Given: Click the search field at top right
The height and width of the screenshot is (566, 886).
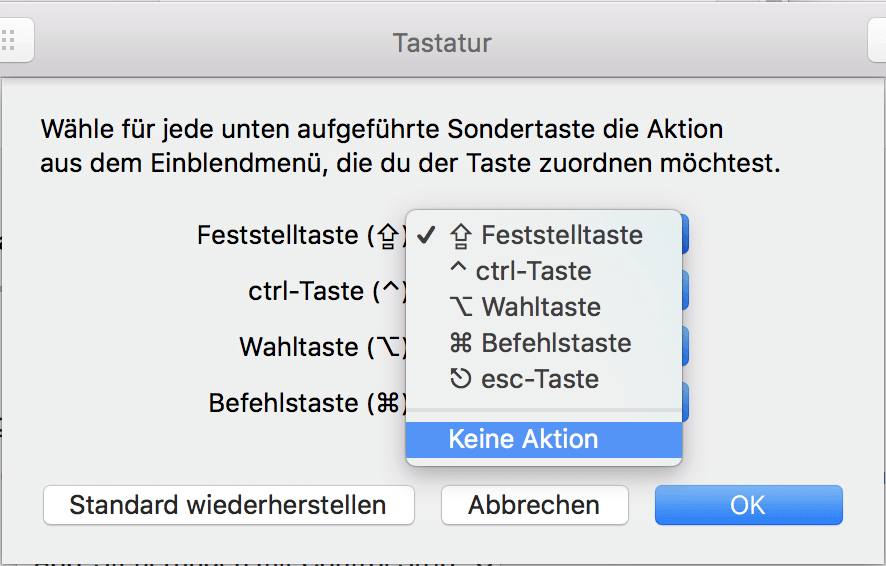Looking at the screenshot, I should click(877, 41).
